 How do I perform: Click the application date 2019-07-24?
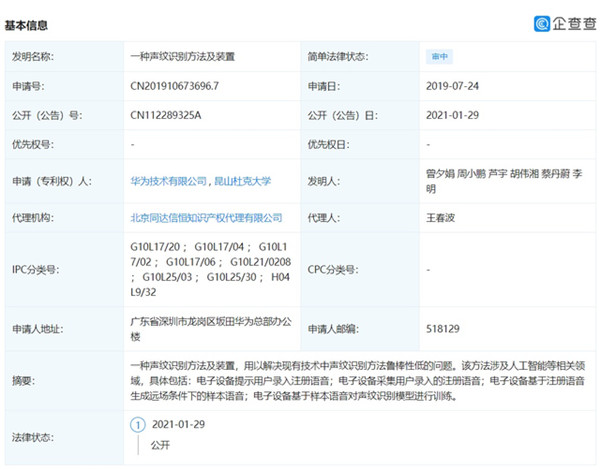point(453,88)
